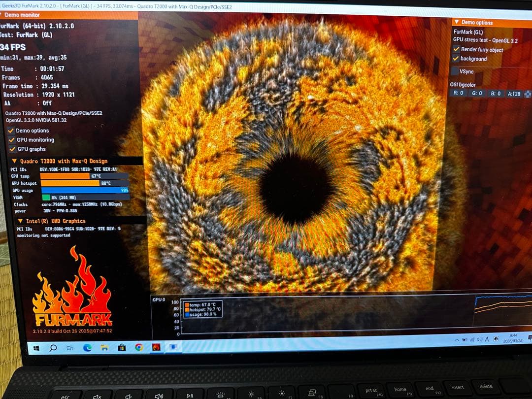Select FurMark's red taskbar icon

point(156,347)
